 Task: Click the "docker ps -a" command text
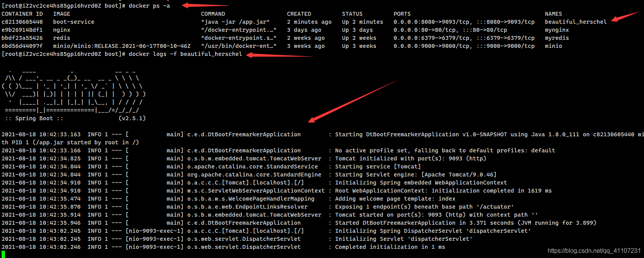(x=149, y=6)
